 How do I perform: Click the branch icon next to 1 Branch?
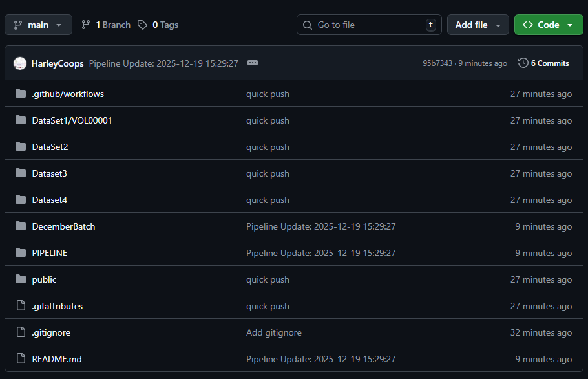(x=86, y=25)
